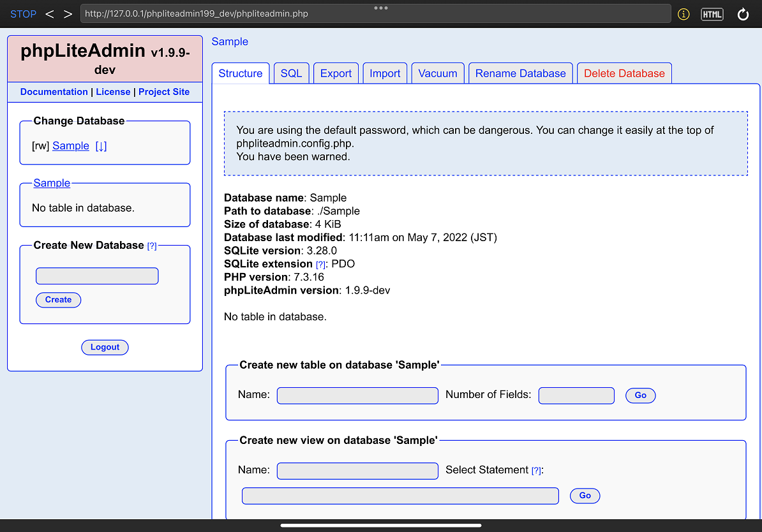Open the yellow info icon
This screenshot has width=762, height=532.
click(684, 14)
